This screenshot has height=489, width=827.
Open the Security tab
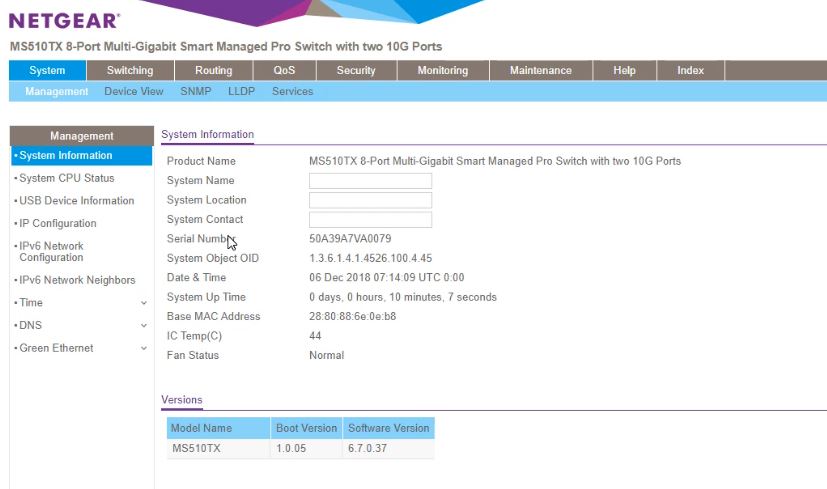[x=356, y=70]
